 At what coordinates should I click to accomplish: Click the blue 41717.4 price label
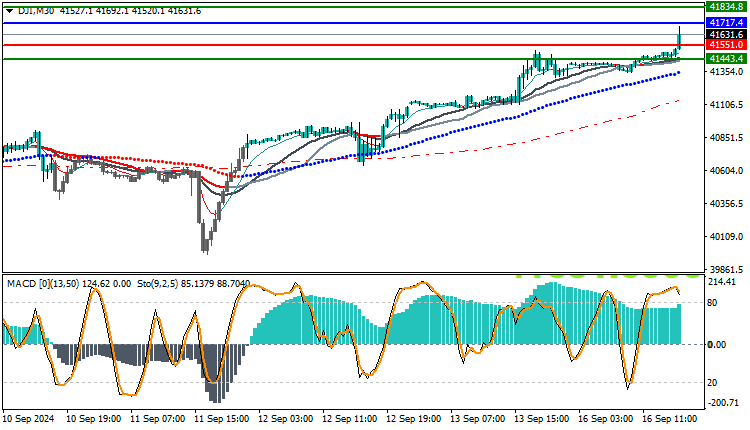point(726,23)
